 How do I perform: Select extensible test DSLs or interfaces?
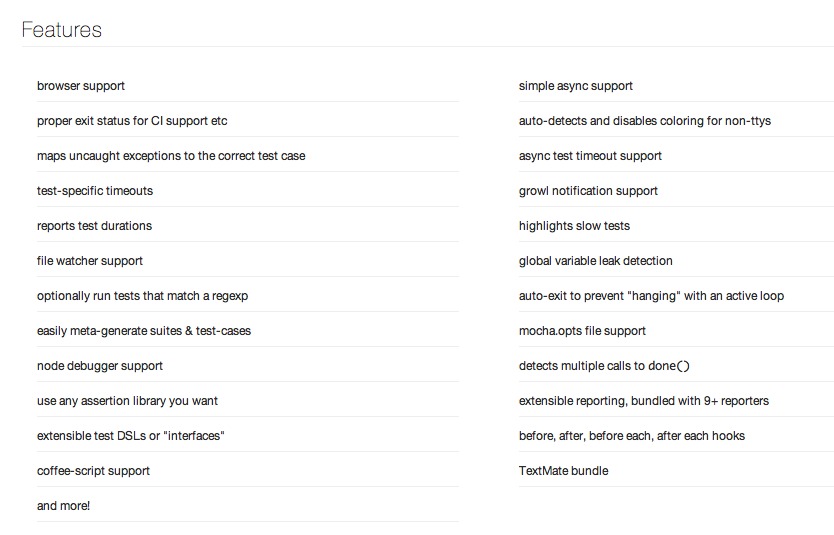[131, 436]
